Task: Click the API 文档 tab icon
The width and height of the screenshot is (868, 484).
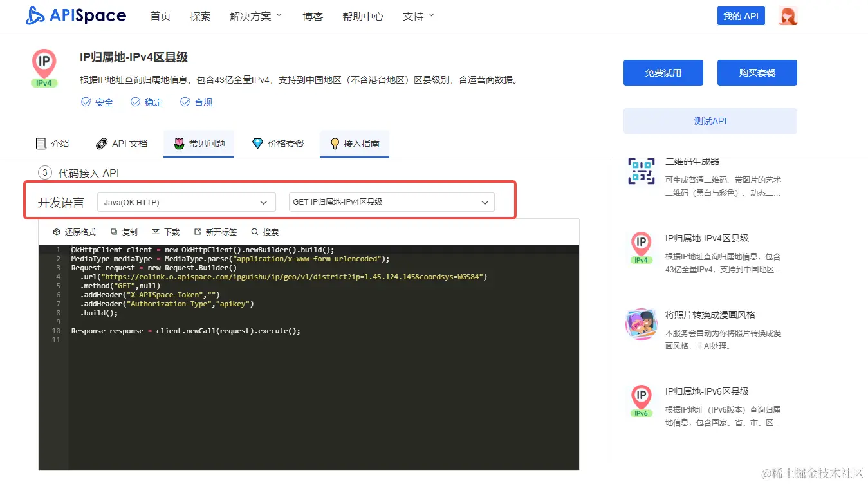Action: pyautogui.click(x=102, y=144)
